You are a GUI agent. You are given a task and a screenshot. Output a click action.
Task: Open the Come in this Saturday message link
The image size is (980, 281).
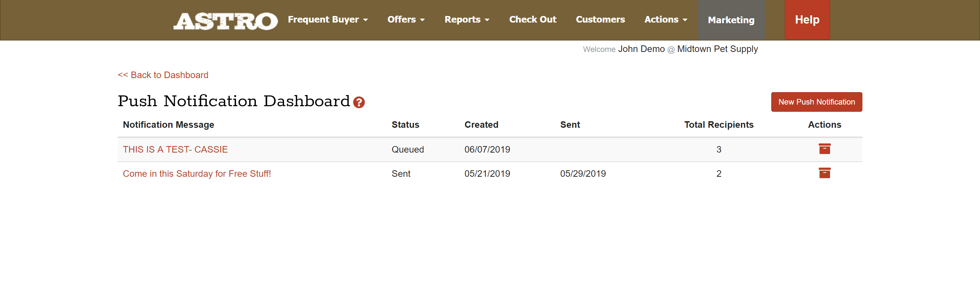(197, 174)
